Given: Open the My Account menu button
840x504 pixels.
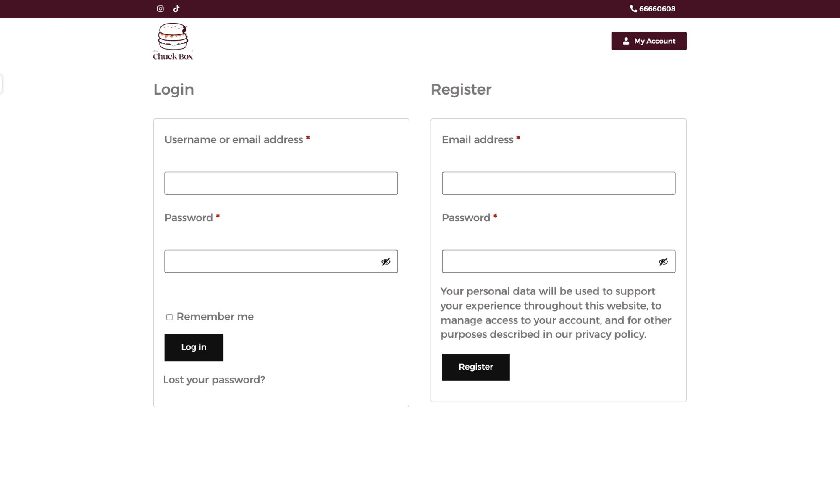Looking at the screenshot, I should coord(649,41).
